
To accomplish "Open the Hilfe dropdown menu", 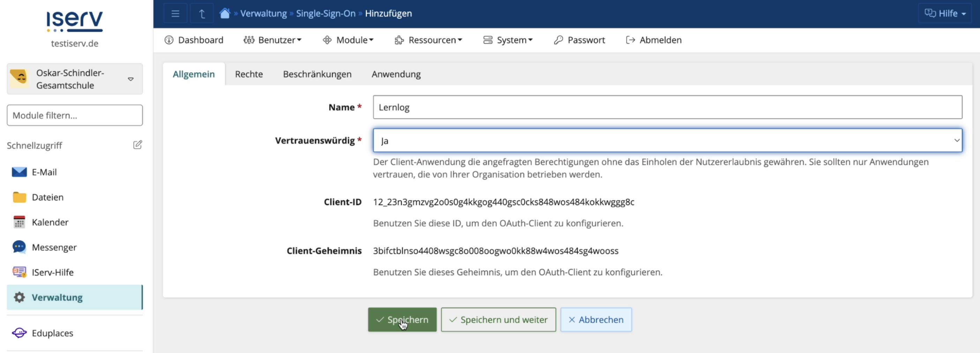I will (x=945, y=13).
